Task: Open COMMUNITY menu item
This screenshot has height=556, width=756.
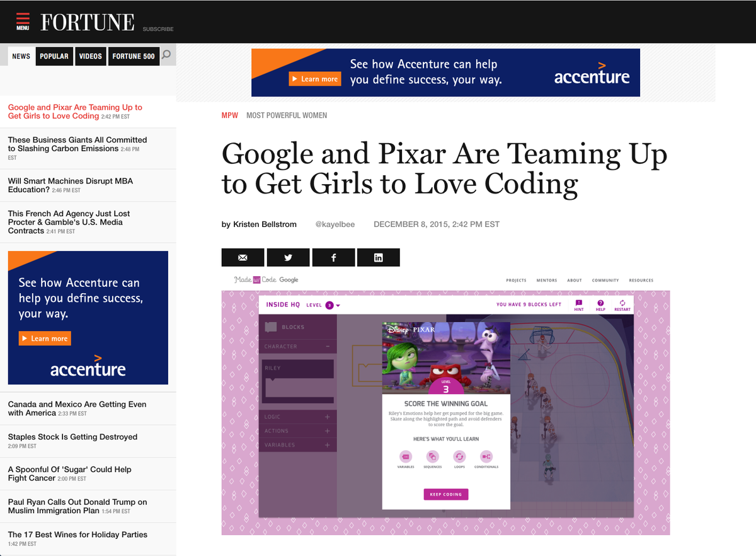Action: (605, 281)
